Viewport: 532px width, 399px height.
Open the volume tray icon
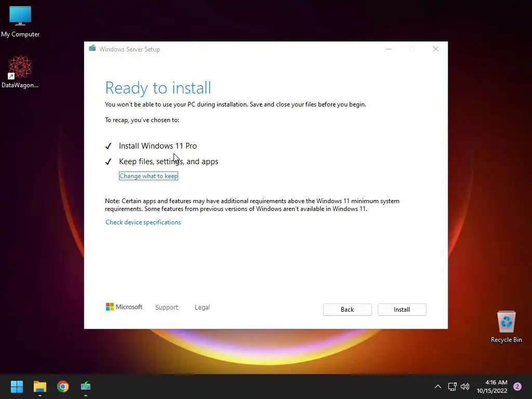[x=465, y=387]
